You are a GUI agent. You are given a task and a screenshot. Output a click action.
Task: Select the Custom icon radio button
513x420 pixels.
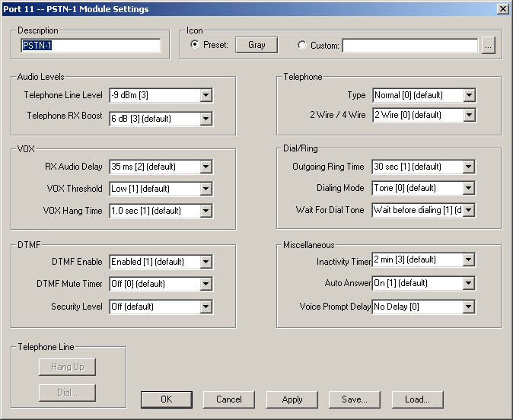(303, 46)
